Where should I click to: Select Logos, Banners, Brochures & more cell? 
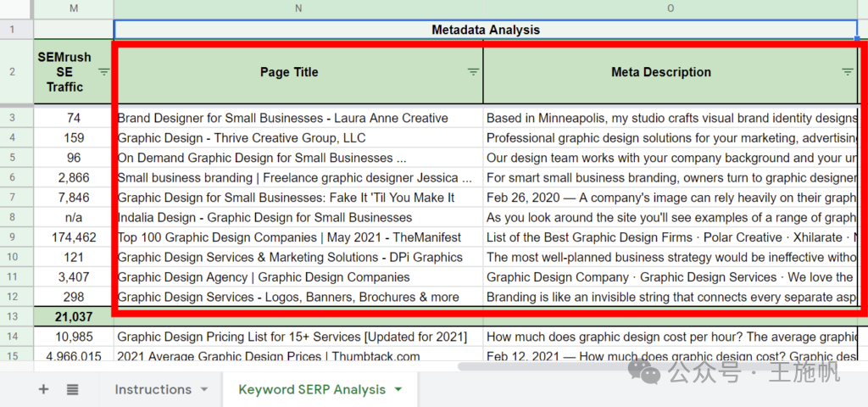298,298
